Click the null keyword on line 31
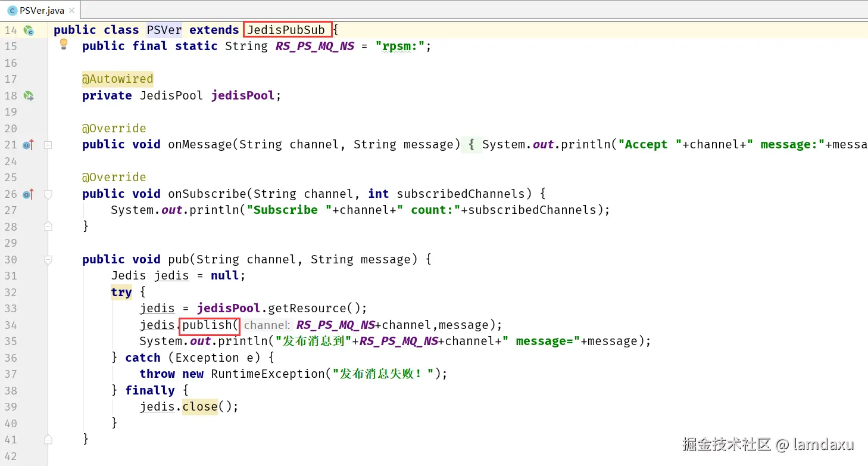 [x=225, y=276]
